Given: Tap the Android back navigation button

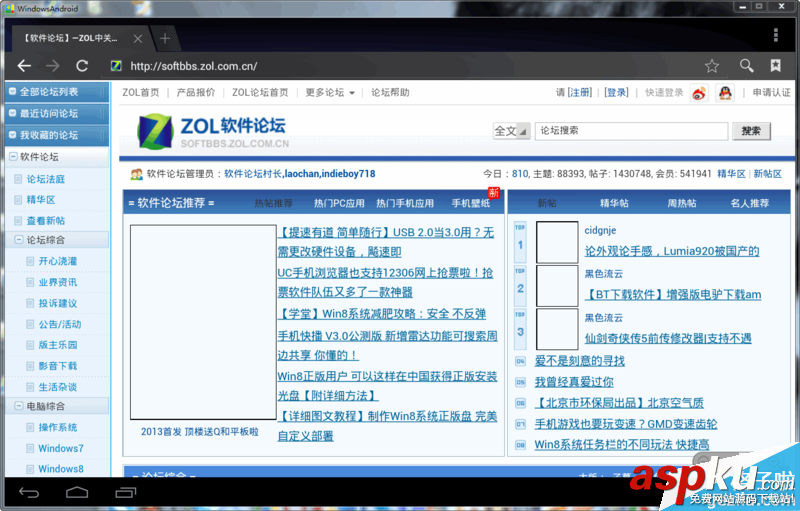Looking at the screenshot, I should 29,493.
